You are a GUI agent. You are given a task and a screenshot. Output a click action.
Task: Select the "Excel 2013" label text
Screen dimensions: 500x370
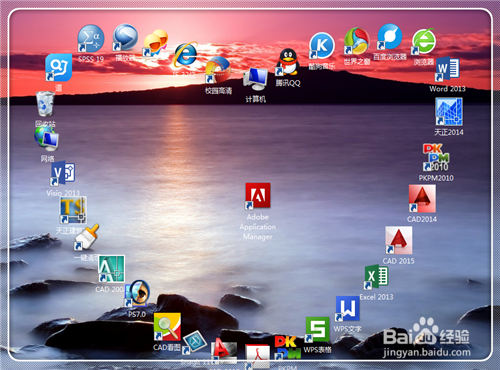(376, 297)
